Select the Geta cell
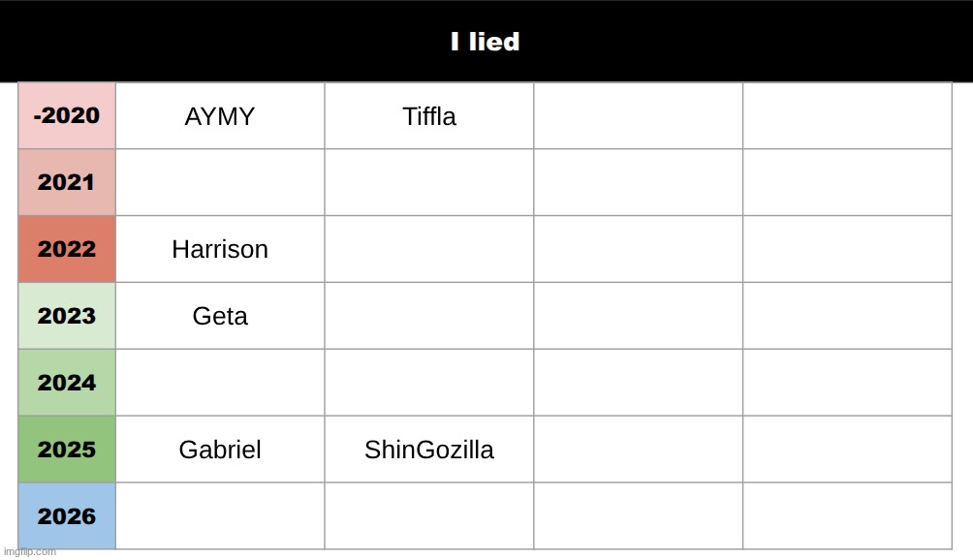This screenshot has height=560, width=973. 220,316
